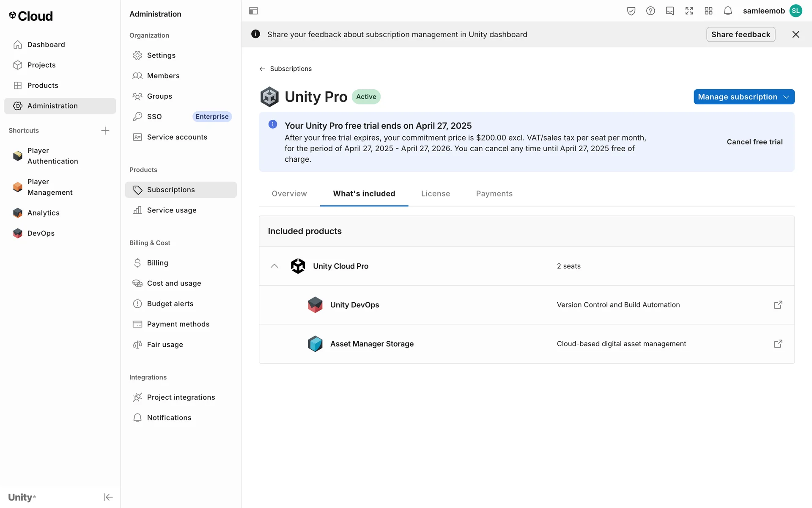Switch to the Payments tab
Viewport: 812px width, 508px height.
tap(494, 193)
